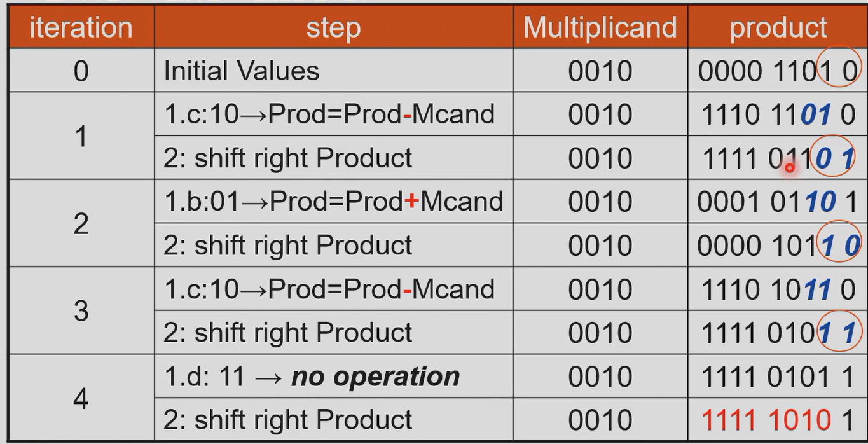
Task: Click the Multiplicand 0010 in Initial Values row
Action: pos(600,71)
